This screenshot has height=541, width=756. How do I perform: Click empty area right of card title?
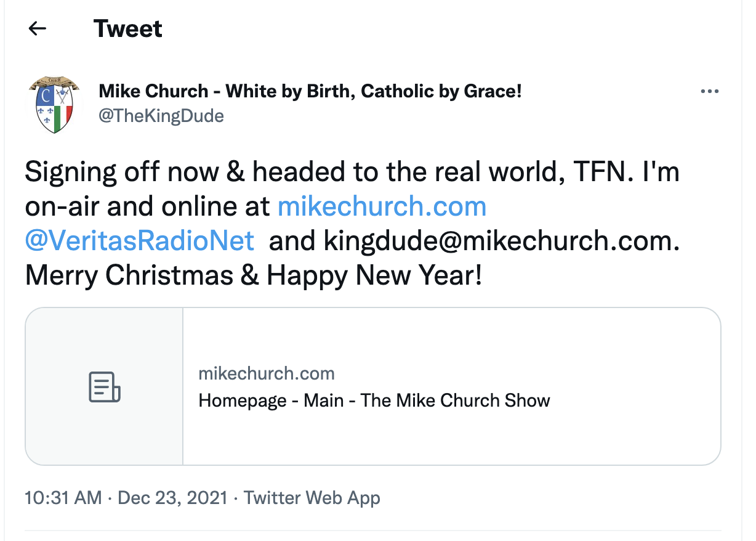634,401
